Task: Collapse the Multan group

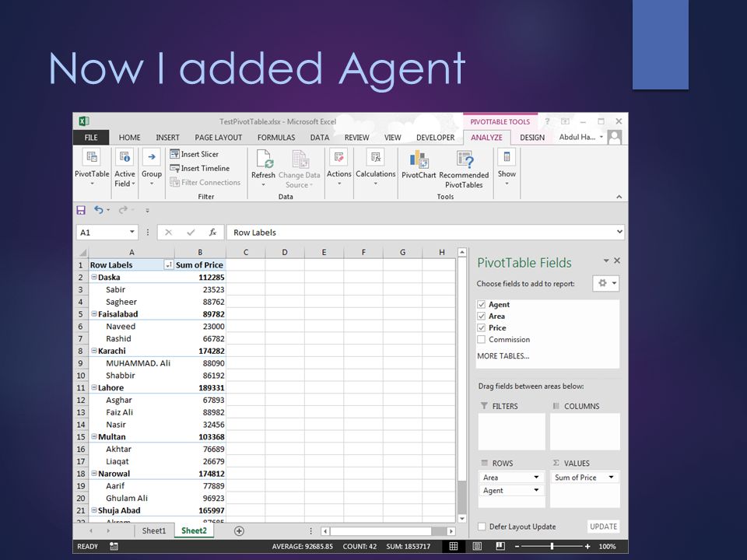Action: coord(94,436)
